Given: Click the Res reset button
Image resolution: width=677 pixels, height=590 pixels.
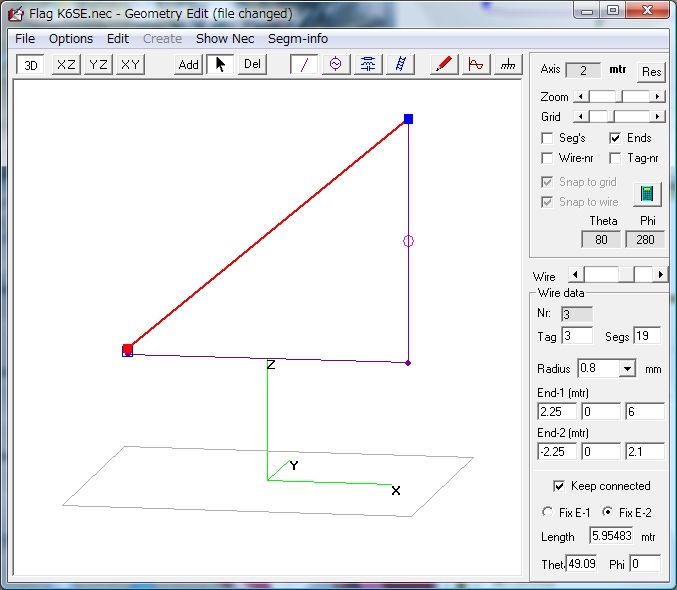Looking at the screenshot, I should (x=651, y=72).
